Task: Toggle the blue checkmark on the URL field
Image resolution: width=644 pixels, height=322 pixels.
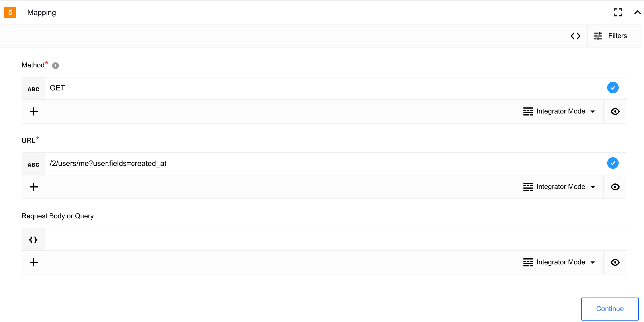Action: (613, 163)
